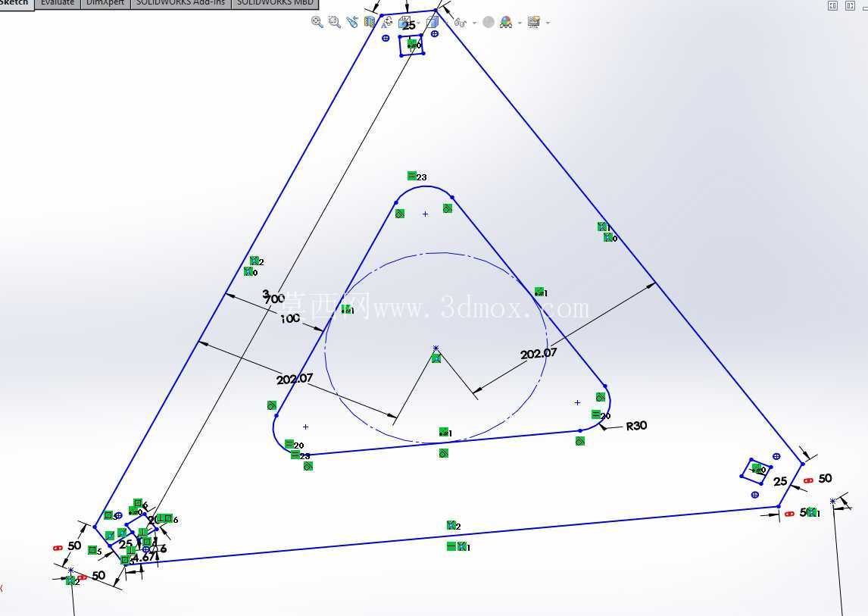The width and height of the screenshot is (868, 616).
Task: Open the SOLIDWORKS Add-Ins tab
Action: [180, 4]
